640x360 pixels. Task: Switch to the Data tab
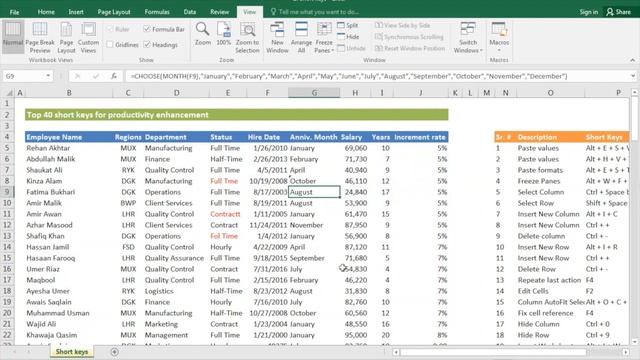189,12
